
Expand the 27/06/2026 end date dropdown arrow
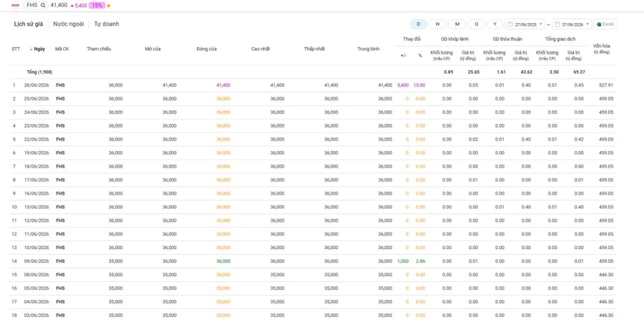tap(588, 24)
